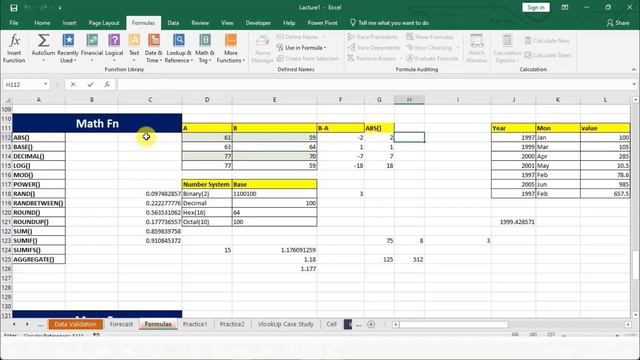Click the Sign in button

(536, 7)
